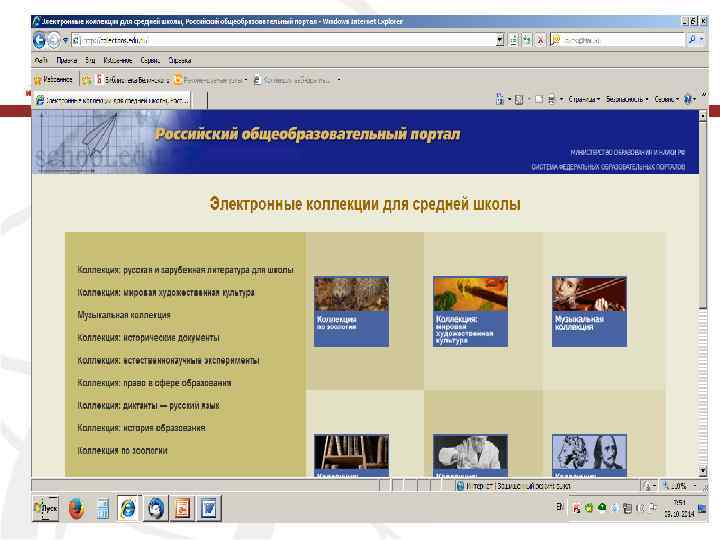Viewport: 720px width, 540px height.
Task: Click the page scrollbar down arrow
Action: click(x=703, y=470)
